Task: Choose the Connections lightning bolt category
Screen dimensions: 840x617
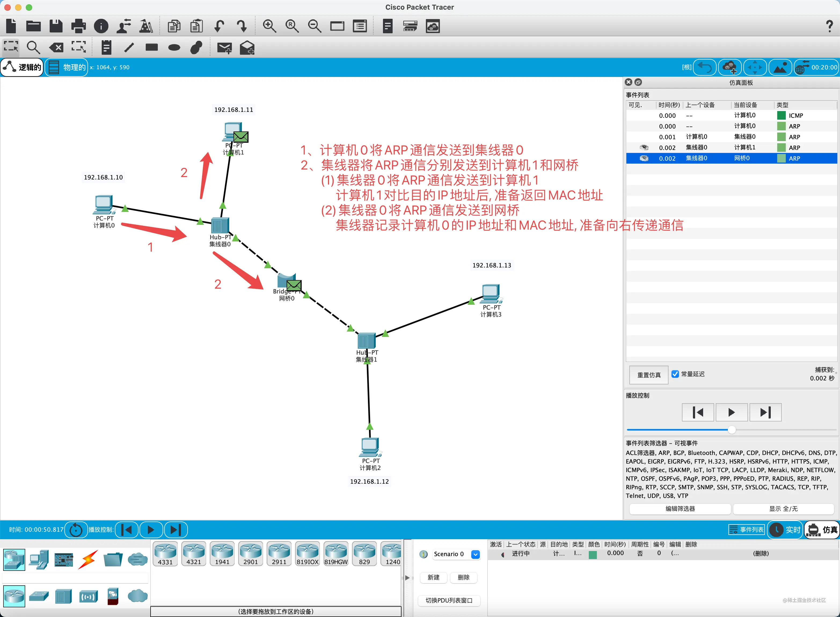Action: [x=88, y=560]
